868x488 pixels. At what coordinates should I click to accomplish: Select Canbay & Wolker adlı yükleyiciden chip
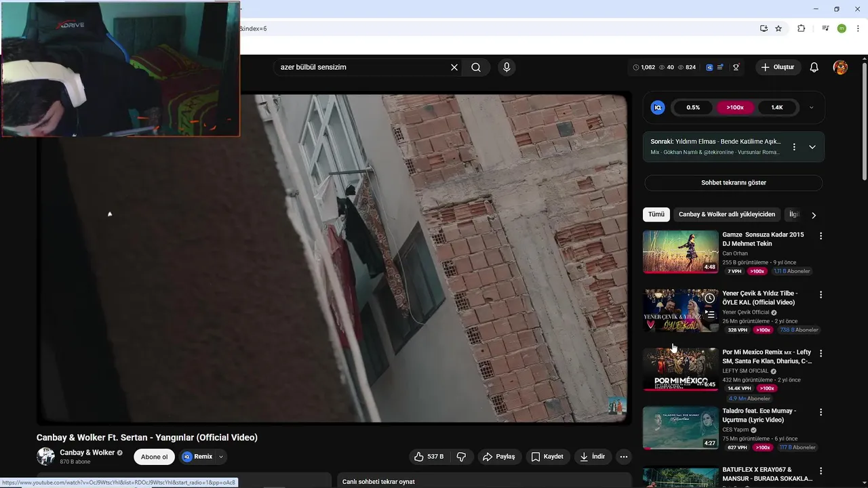(x=727, y=214)
